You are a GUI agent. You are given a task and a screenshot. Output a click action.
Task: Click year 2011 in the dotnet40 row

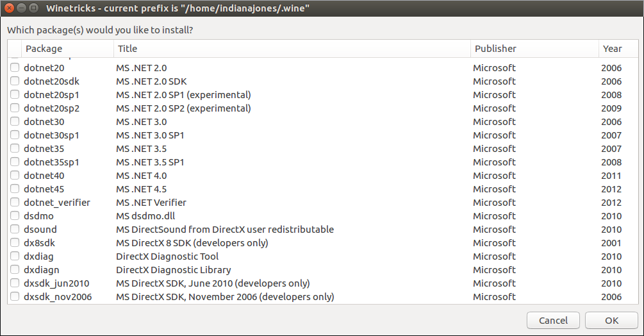point(611,176)
